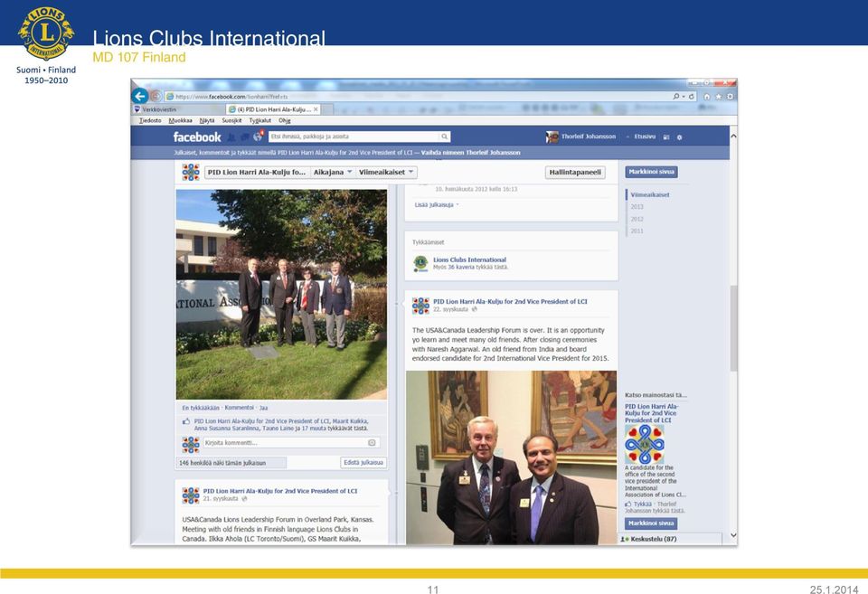Open the Työkalut menu
The width and height of the screenshot is (868, 594).
coord(260,120)
